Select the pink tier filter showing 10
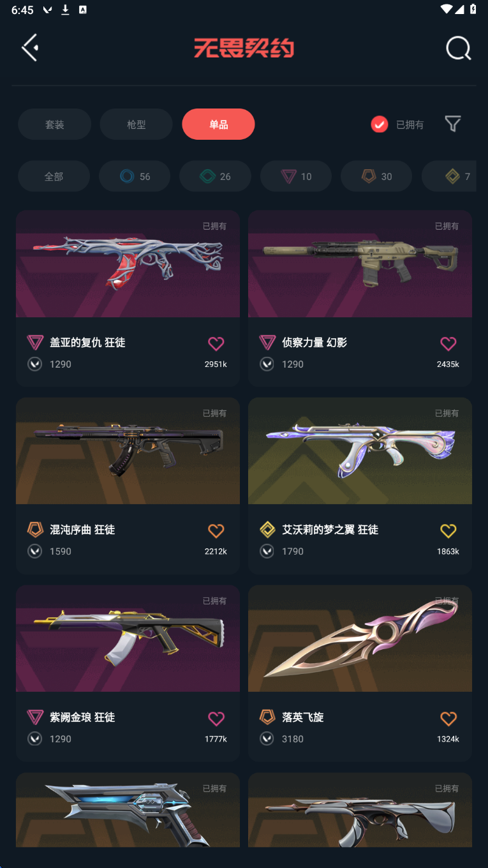The height and width of the screenshot is (868, 488). pyautogui.click(x=296, y=176)
